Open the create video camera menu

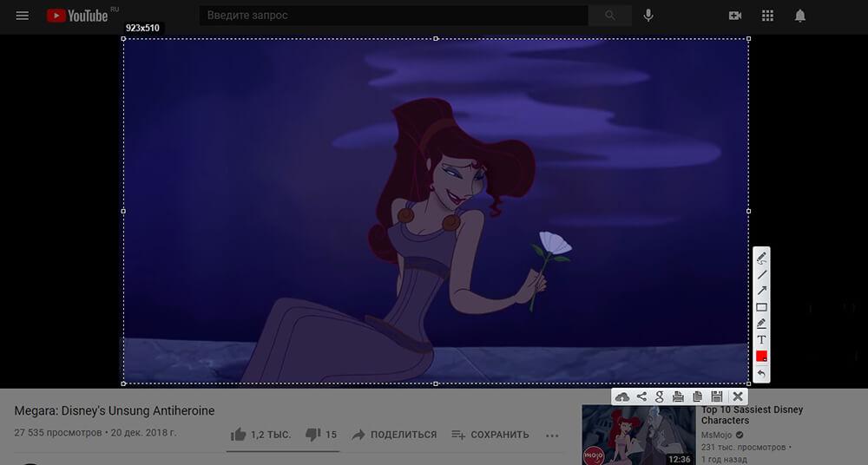tap(735, 16)
